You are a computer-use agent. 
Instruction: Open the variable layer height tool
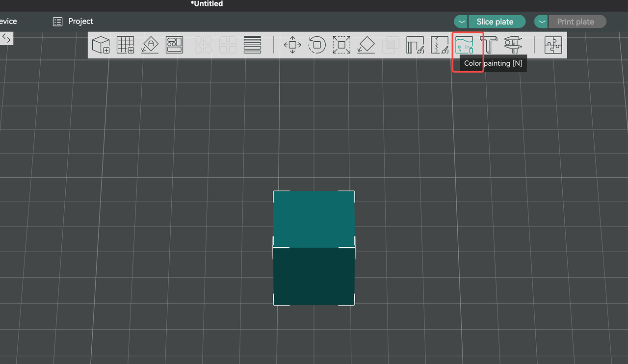[x=252, y=45]
